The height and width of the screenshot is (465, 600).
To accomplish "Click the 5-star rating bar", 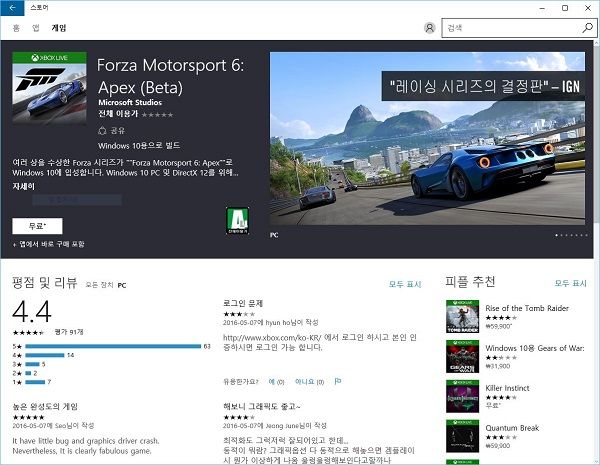I will click(113, 346).
